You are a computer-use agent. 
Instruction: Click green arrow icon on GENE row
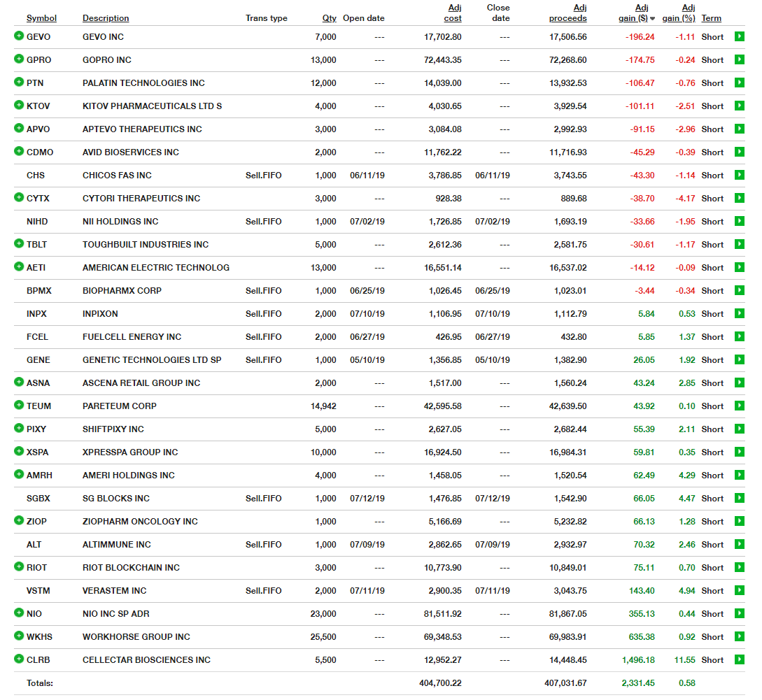pos(740,359)
